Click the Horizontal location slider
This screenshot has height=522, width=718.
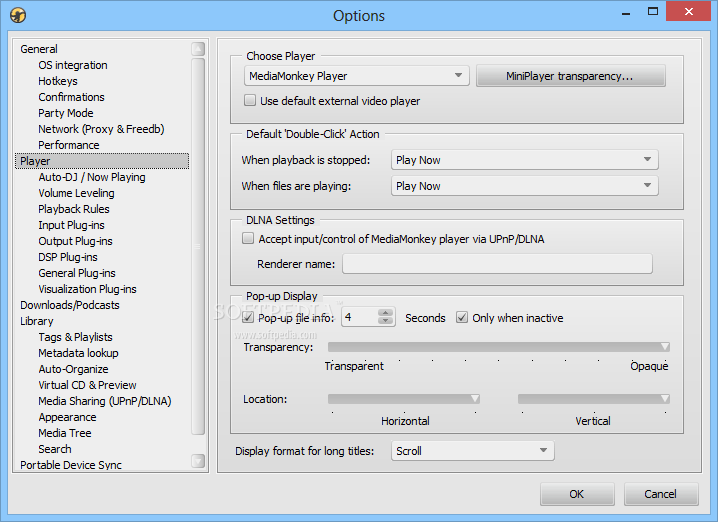tap(404, 399)
